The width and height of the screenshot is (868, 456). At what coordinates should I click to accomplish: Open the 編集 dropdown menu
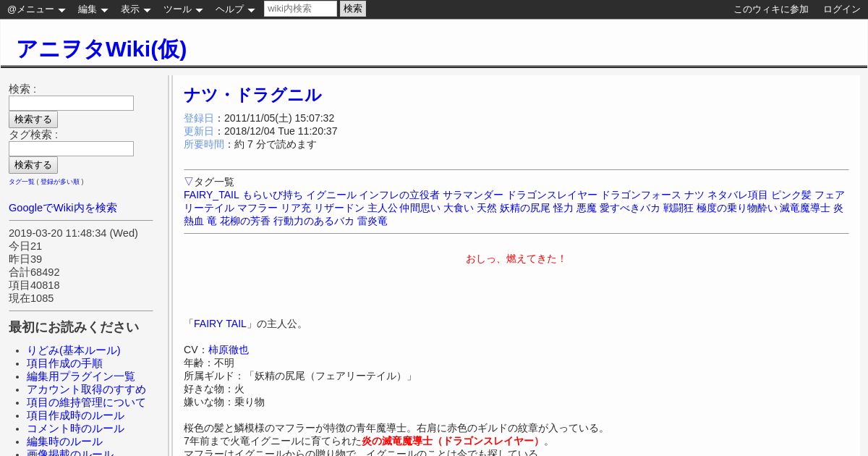point(93,9)
